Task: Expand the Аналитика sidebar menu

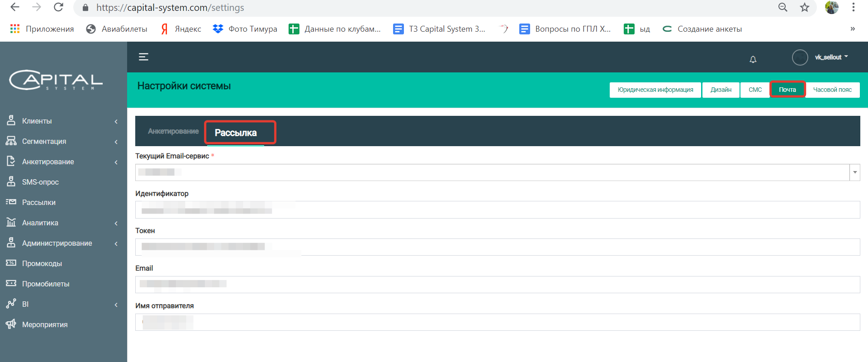Action: coord(63,223)
